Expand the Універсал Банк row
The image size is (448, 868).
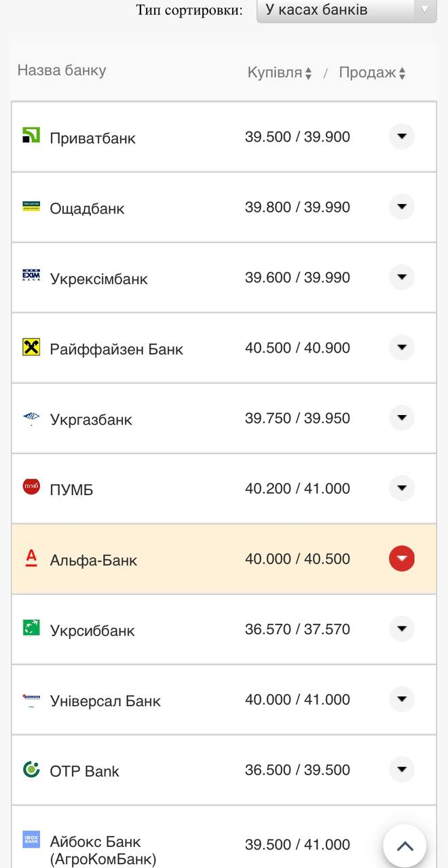(x=402, y=698)
